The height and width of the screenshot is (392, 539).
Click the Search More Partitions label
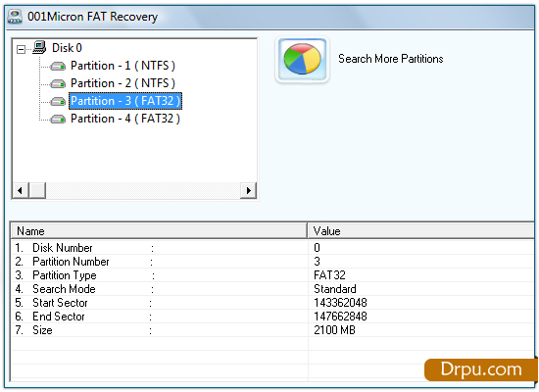(x=391, y=59)
